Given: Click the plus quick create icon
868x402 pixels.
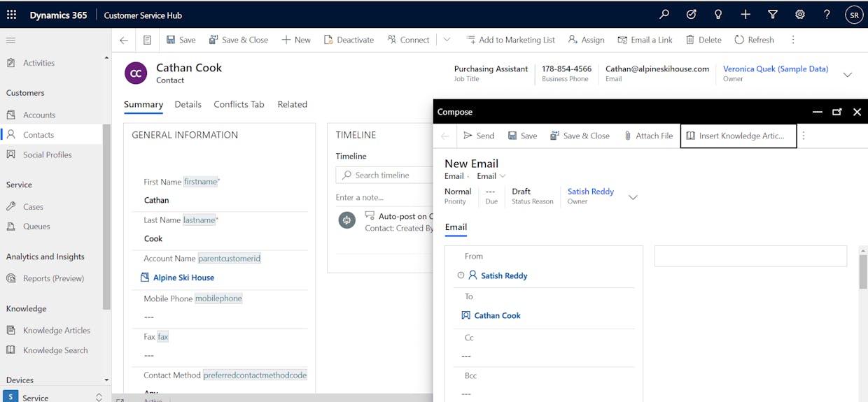Looking at the screenshot, I should 745,15.
